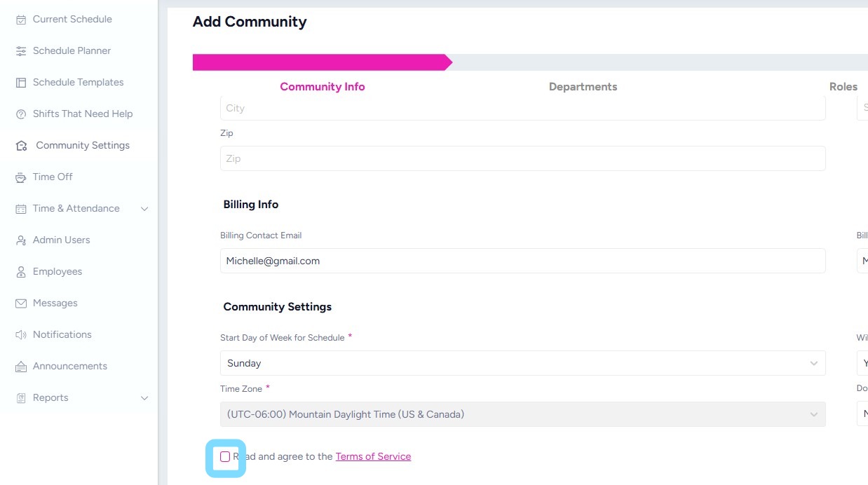Click the Schedule Planner sliders icon

[x=21, y=51]
